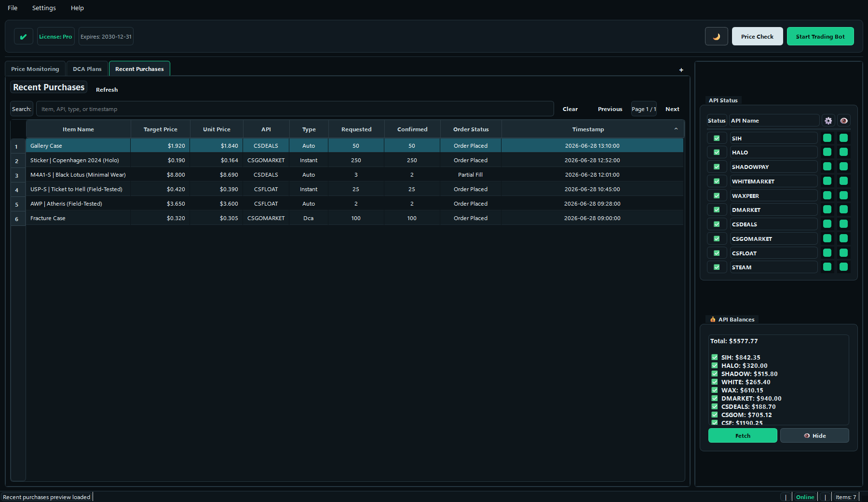Go to the Previous page
The image size is (868, 502).
(610, 109)
